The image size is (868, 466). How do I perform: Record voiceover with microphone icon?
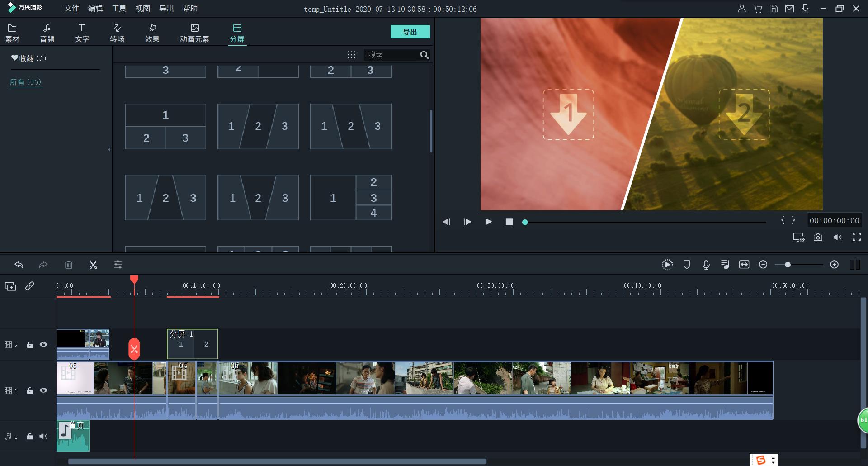point(706,265)
